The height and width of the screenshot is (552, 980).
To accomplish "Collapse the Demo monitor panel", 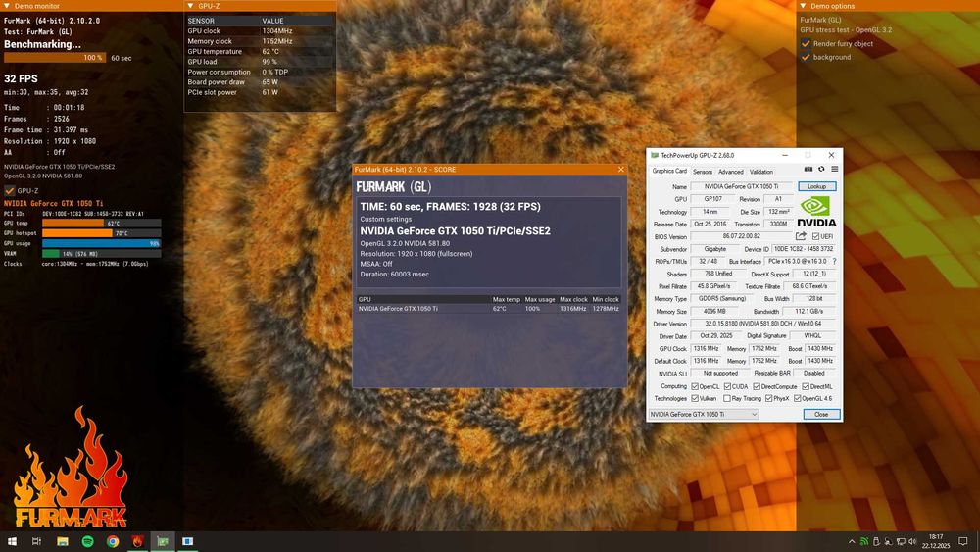I will point(6,6).
